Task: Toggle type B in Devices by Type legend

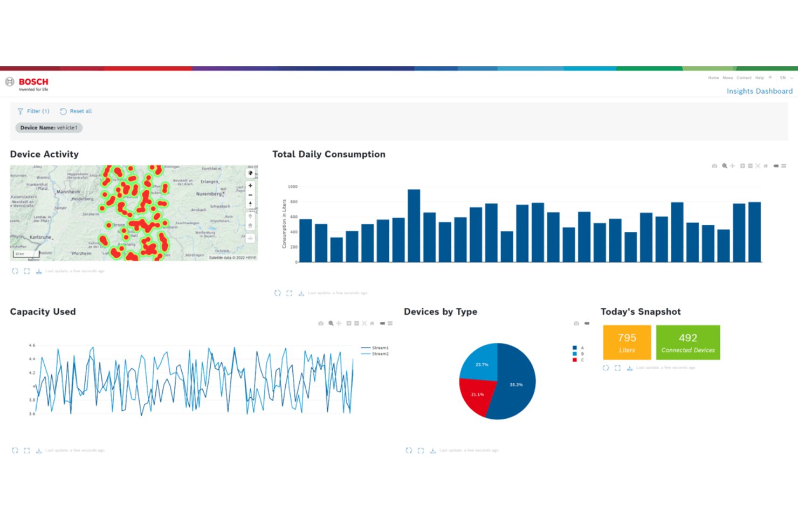Action: (x=578, y=354)
